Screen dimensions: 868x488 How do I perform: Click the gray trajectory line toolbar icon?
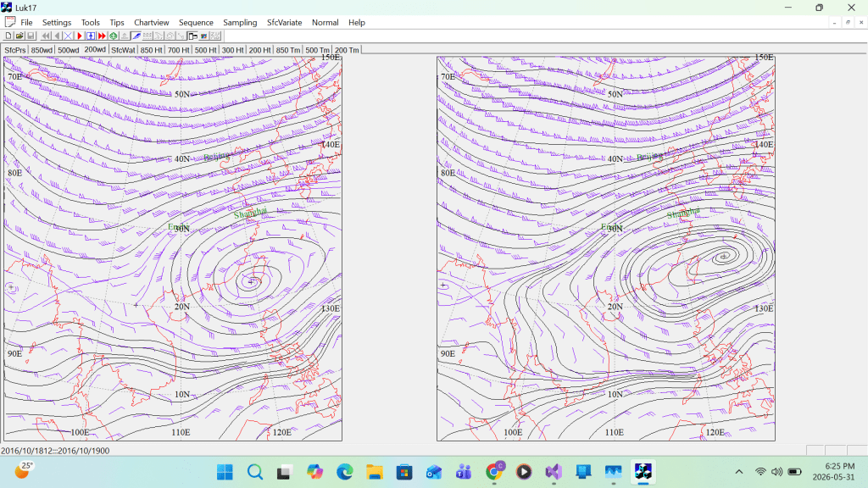click(x=181, y=36)
